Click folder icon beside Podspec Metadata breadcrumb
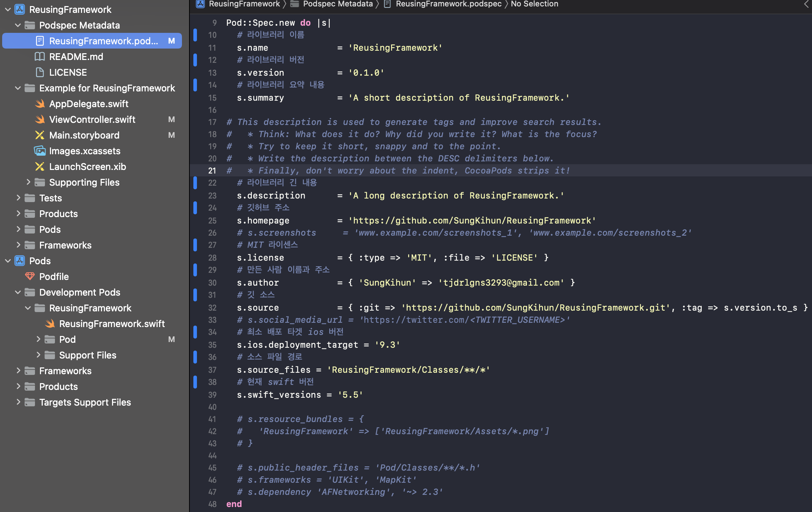 pos(294,4)
